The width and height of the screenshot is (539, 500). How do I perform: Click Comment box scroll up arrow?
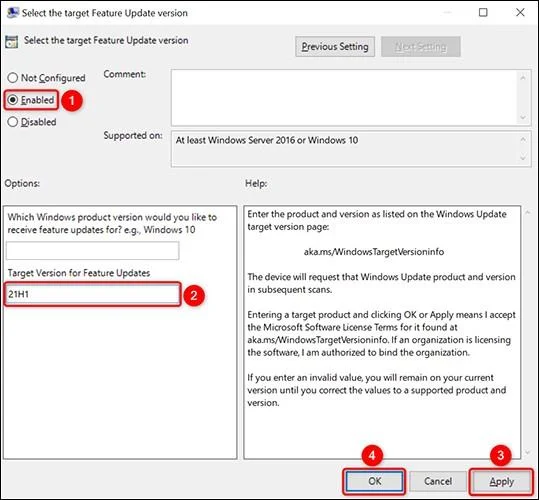[x=523, y=78]
